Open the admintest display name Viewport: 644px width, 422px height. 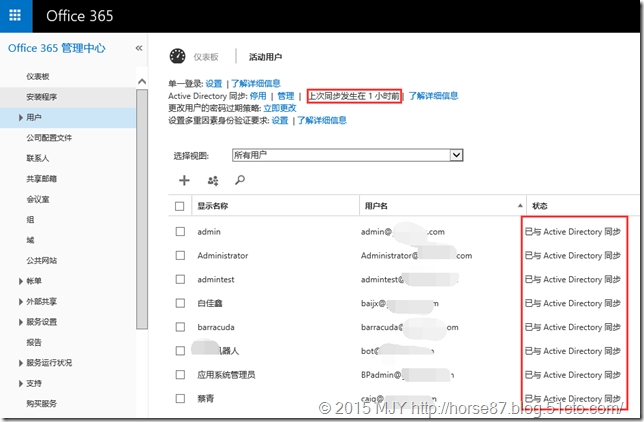216,279
